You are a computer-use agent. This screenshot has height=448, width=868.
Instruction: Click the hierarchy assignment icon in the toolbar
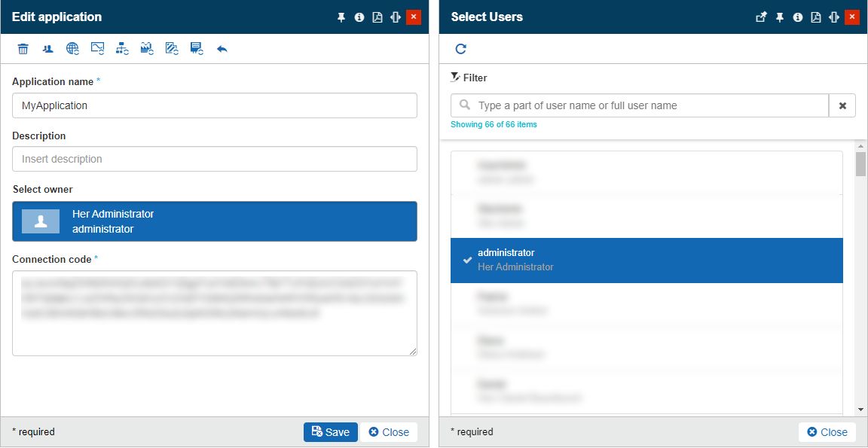[x=121, y=48]
